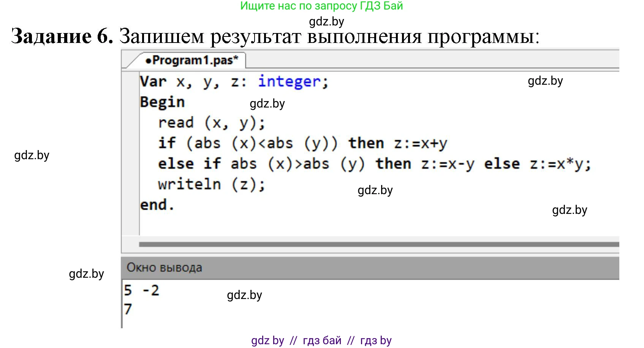This screenshot has height=348, width=644.
Task: Place cursor on 'writeln (z);' line
Action: coord(211,184)
